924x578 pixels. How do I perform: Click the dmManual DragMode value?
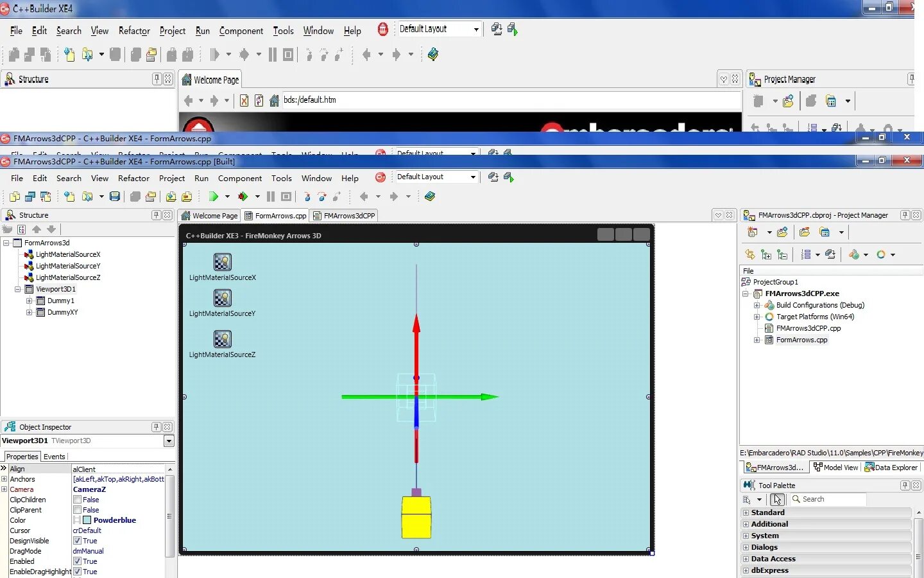(88, 551)
